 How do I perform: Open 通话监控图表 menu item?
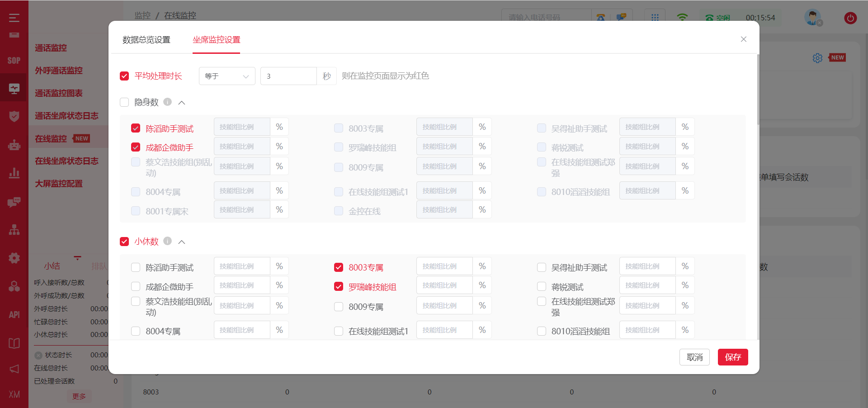coord(59,93)
